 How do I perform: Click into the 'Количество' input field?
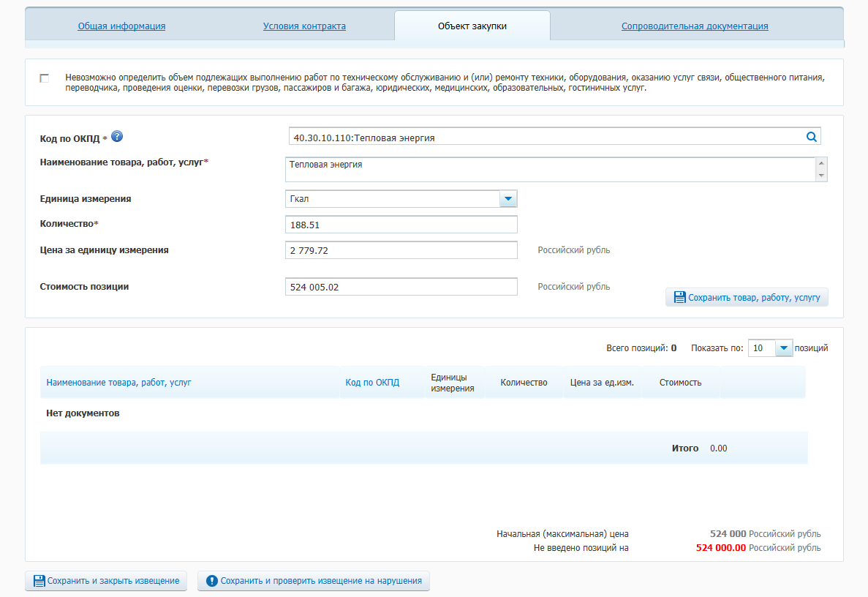click(x=401, y=225)
